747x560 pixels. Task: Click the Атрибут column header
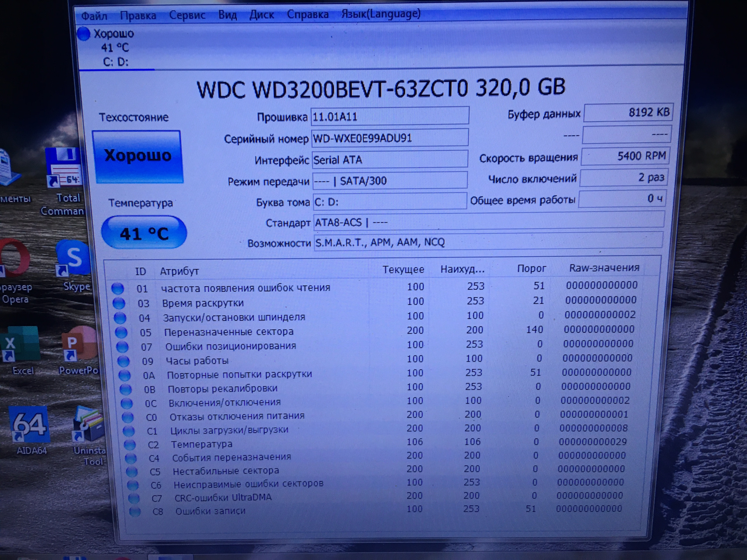pyautogui.click(x=179, y=271)
